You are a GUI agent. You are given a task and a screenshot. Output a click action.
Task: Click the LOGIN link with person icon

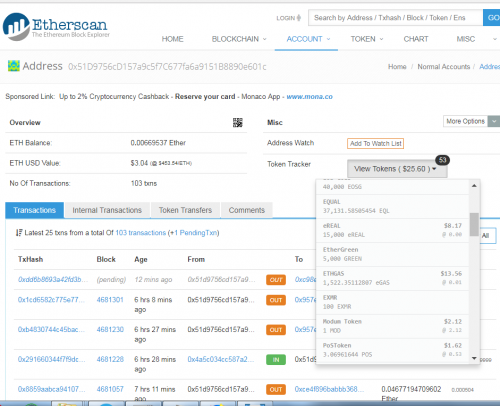[x=289, y=18]
